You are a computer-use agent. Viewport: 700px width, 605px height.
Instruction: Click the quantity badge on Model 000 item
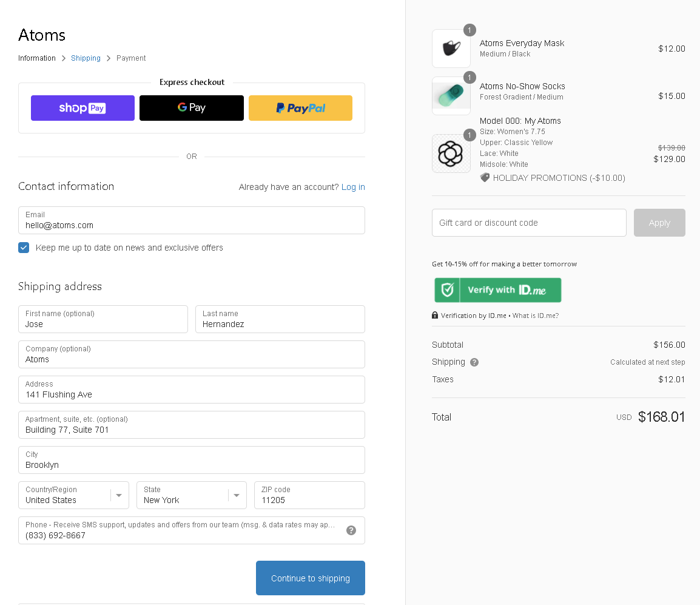[469, 135]
